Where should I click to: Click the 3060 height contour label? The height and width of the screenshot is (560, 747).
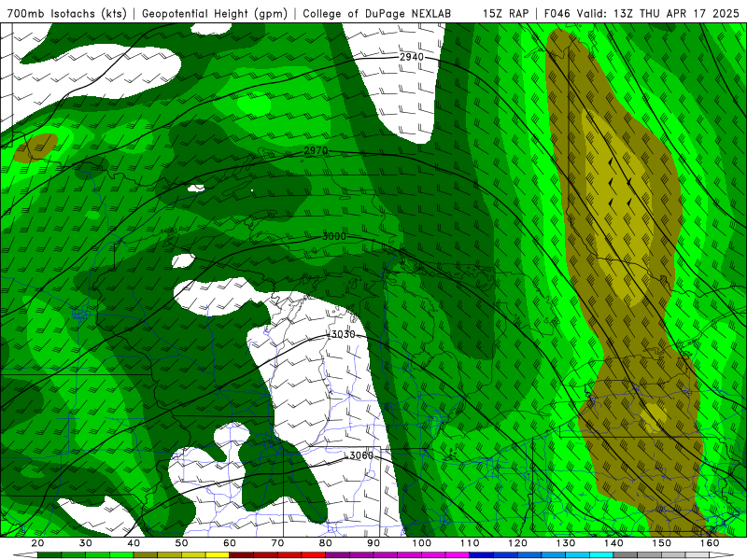pyautogui.click(x=361, y=455)
